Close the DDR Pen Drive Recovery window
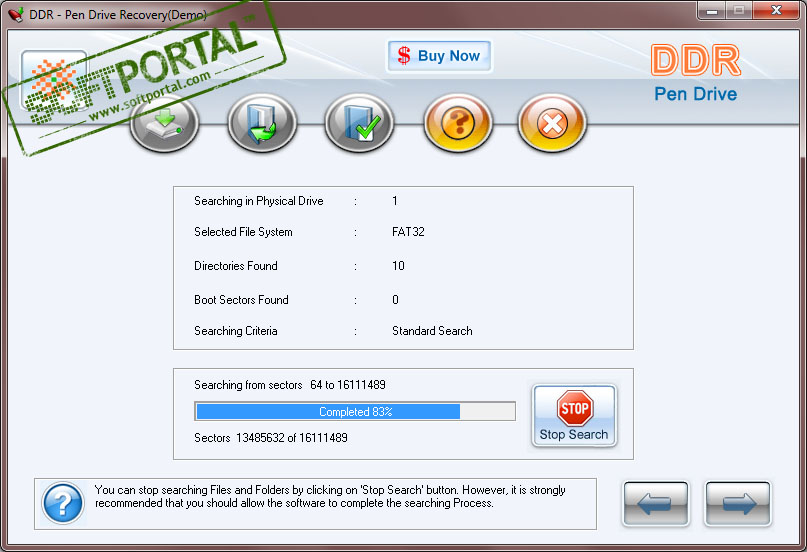Image resolution: width=807 pixels, height=552 pixels. pyautogui.click(x=776, y=10)
